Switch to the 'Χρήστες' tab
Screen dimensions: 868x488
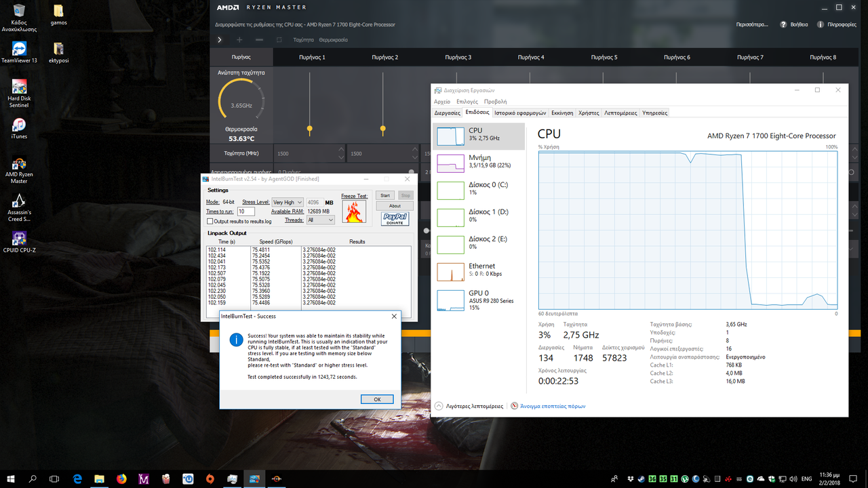coord(589,113)
